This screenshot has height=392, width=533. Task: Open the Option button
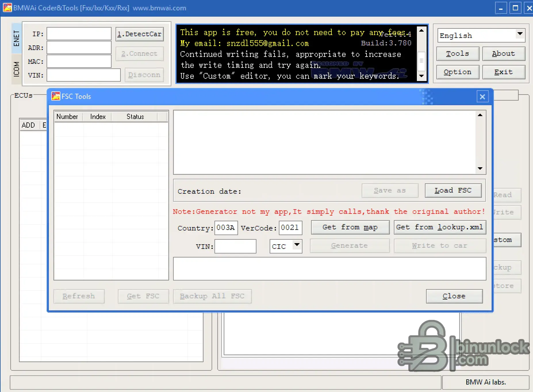[458, 72]
